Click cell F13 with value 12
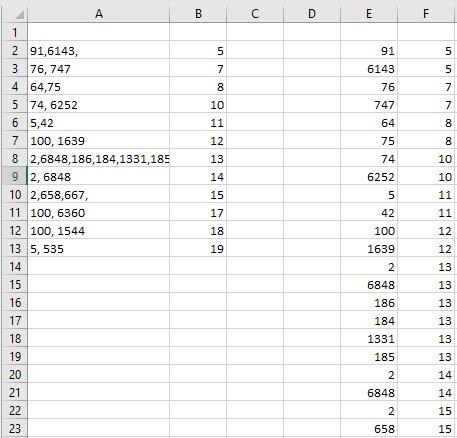Image resolution: width=457 pixels, height=438 pixels. [427, 249]
